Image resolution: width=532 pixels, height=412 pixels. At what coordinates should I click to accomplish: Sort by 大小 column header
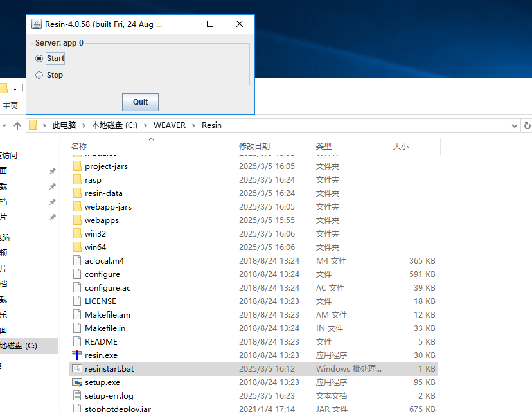[x=401, y=147]
